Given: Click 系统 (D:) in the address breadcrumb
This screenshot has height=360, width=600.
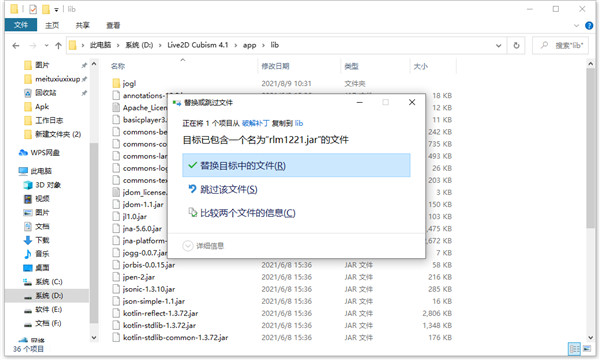Looking at the screenshot, I should click(x=139, y=45).
